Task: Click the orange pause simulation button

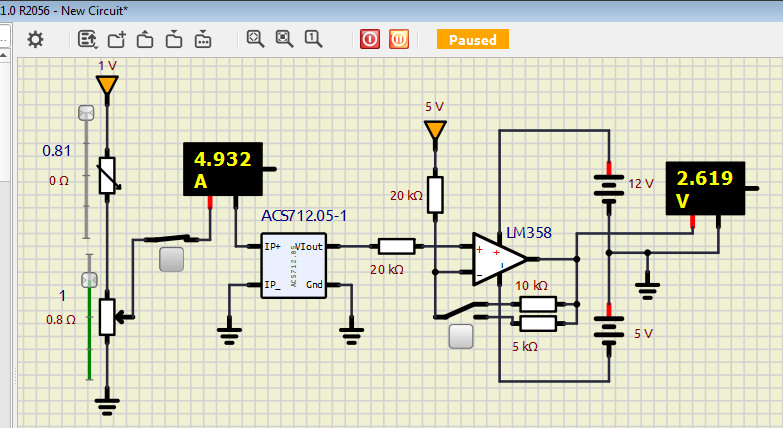Action: (398, 39)
